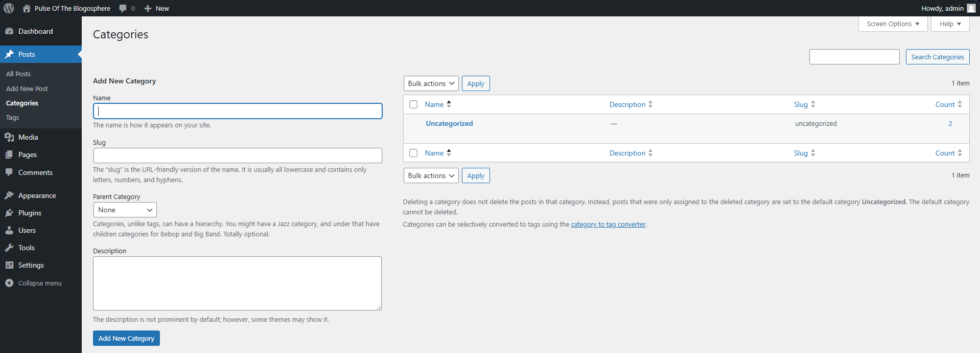
Task: Click the Plugins plug icon
Action: pos(9,213)
